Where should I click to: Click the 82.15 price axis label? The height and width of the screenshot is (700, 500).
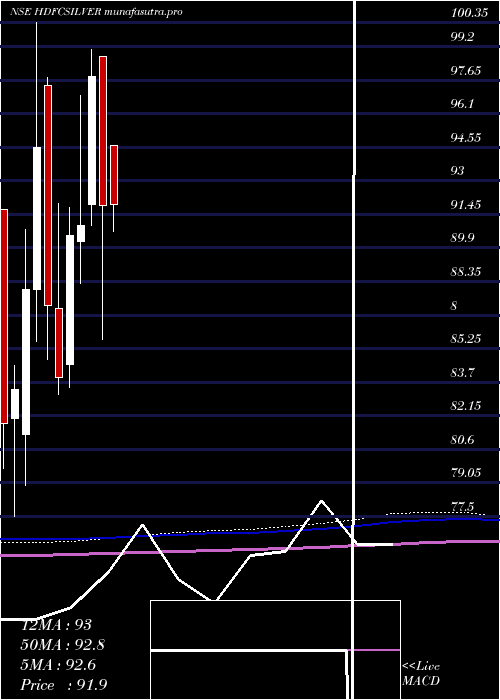(466, 406)
